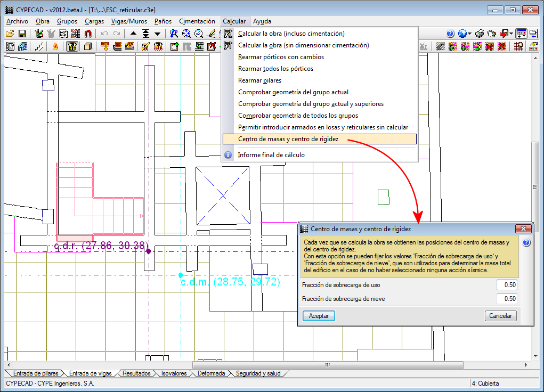Viewport: 544px width, 392px height.
Task: Click the vertical scrollbar thumb
Action: [x=535, y=186]
